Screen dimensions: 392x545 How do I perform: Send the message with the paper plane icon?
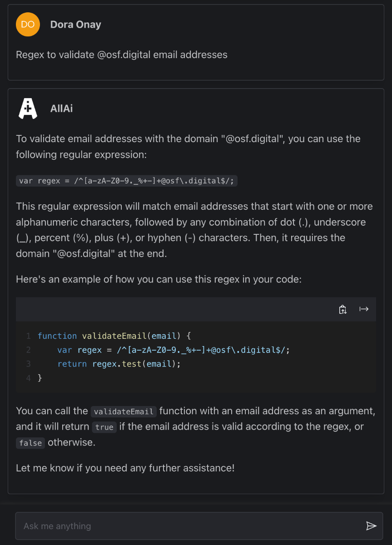pyautogui.click(x=371, y=526)
